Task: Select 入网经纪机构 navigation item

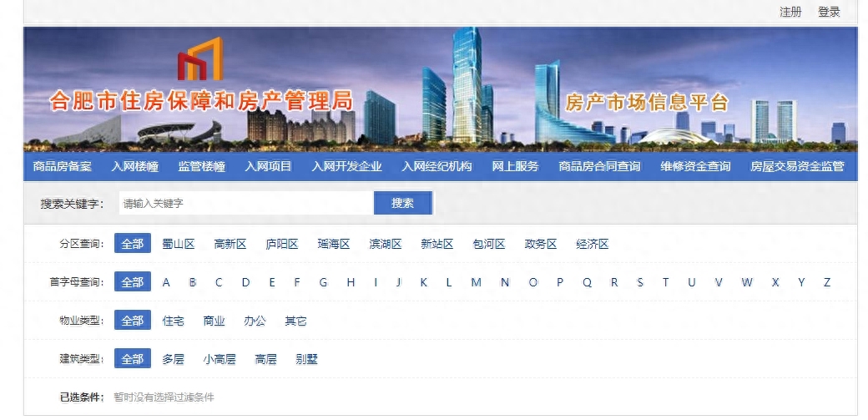Action: [x=437, y=166]
